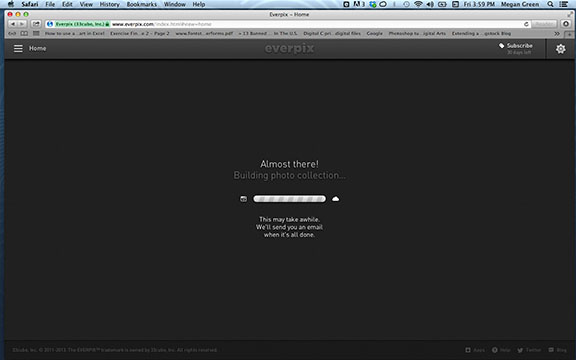Open the View menu
The width and height of the screenshot is (576, 360).
86,4
